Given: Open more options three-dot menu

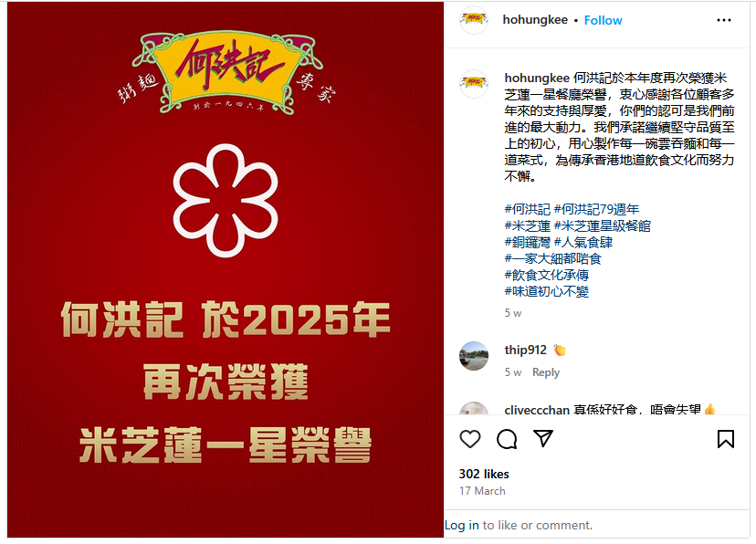Looking at the screenshot, I should tap(724, 20).
